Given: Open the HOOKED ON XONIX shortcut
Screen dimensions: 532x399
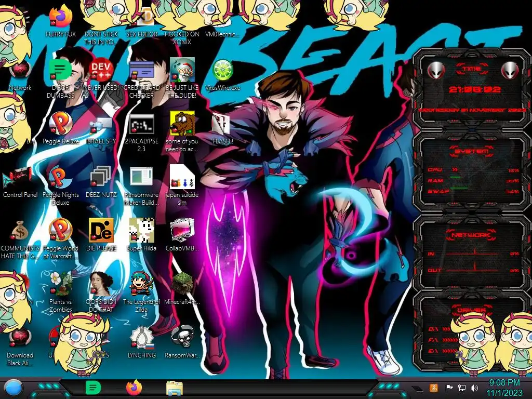Looking at the screenshot, I should click(182, 38).
